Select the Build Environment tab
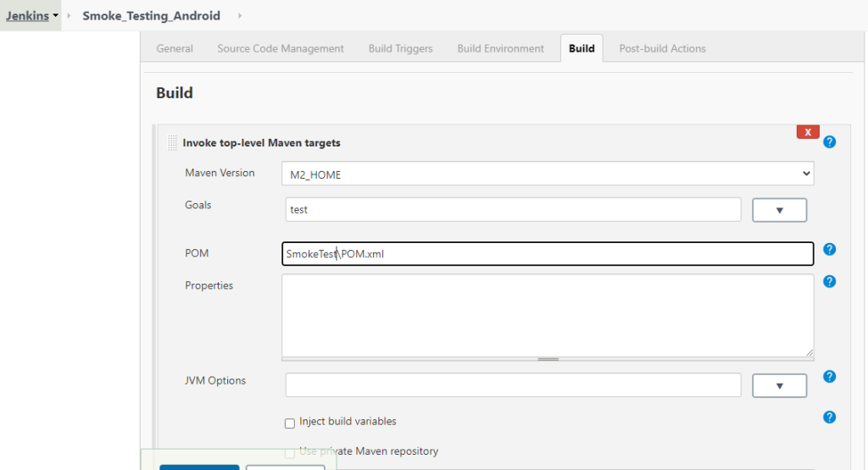This screenshot has width=868, height=470. pos(500,48)
